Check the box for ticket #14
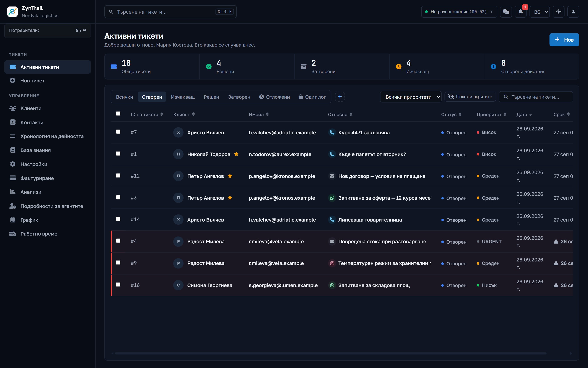This screenshot has height=368, width=588. pyautogui.click(x=118, y=219)
